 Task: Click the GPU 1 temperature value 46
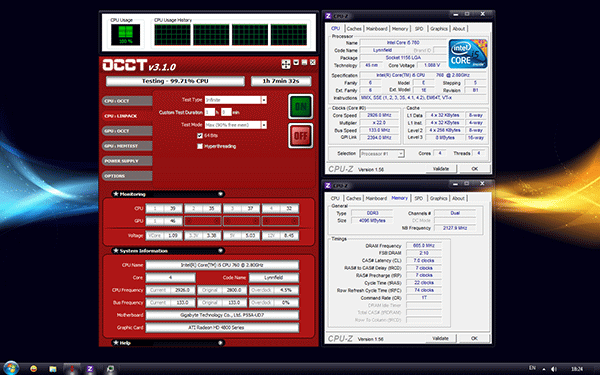173,221
